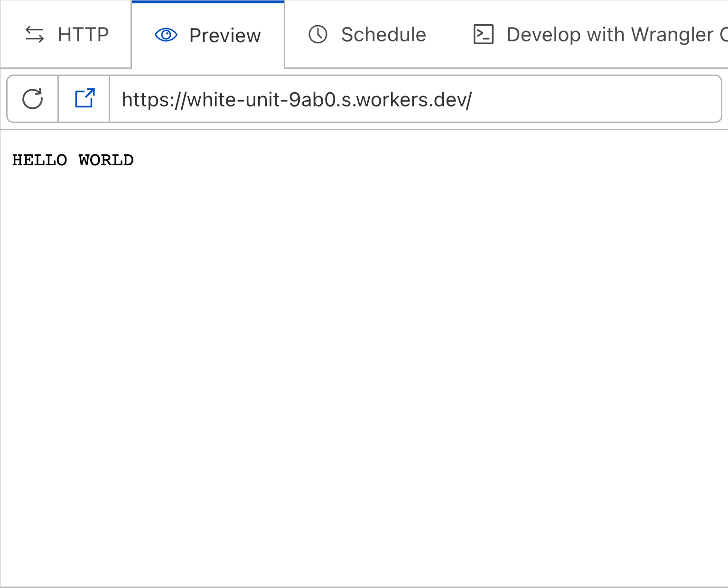This screenshot has height=588, width=728.
Task: Click the reload preview icon
Action: (33, 99)
